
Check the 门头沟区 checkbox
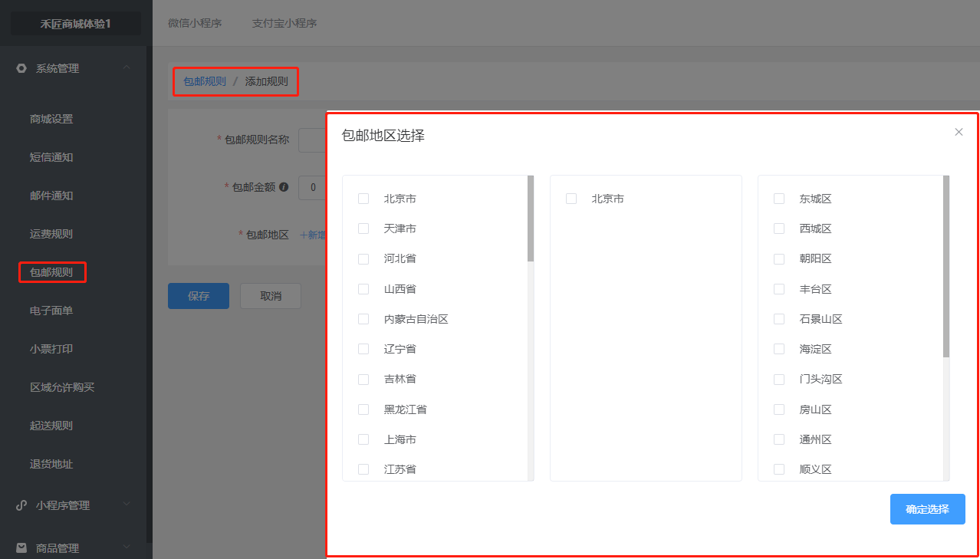779,379
